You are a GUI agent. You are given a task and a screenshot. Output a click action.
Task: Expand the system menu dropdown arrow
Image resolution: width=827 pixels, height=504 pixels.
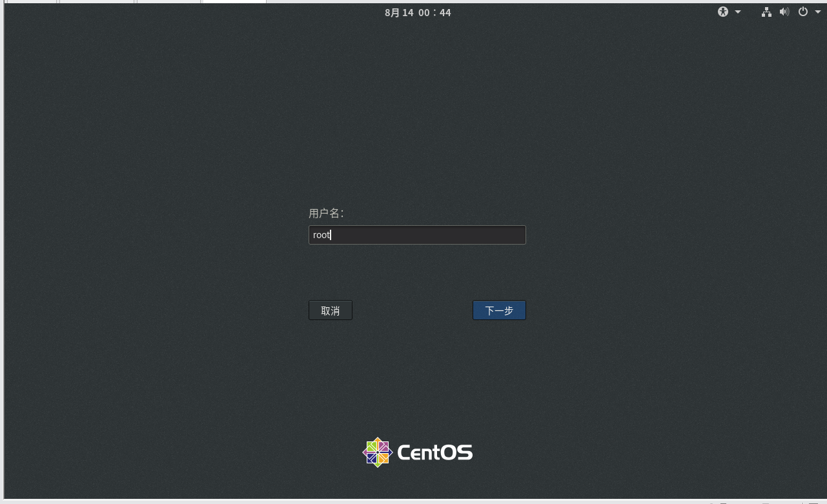[818, 12]
